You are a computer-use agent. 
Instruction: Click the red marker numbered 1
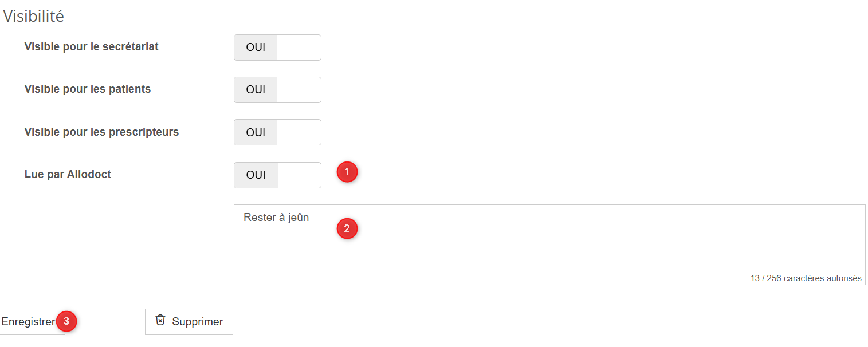347,172
